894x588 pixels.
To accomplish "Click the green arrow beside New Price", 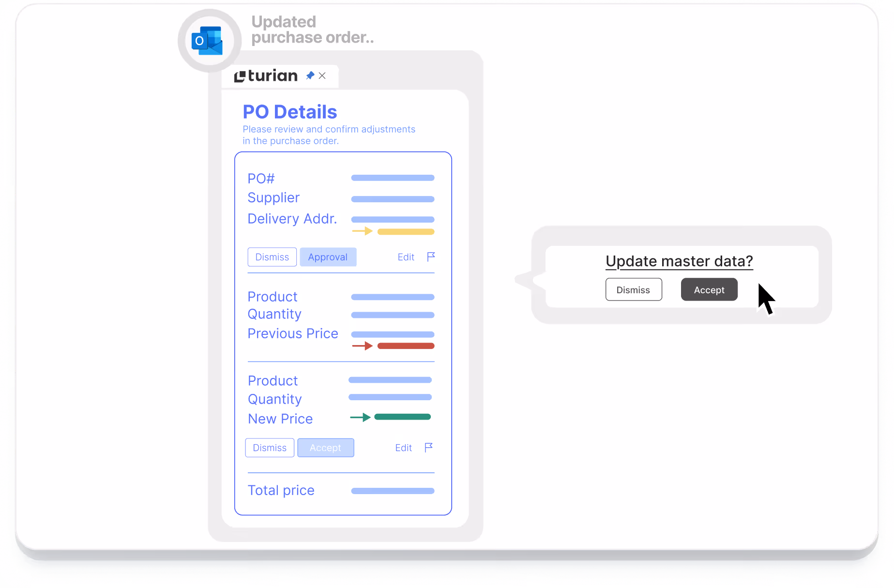I will [360, 417].
